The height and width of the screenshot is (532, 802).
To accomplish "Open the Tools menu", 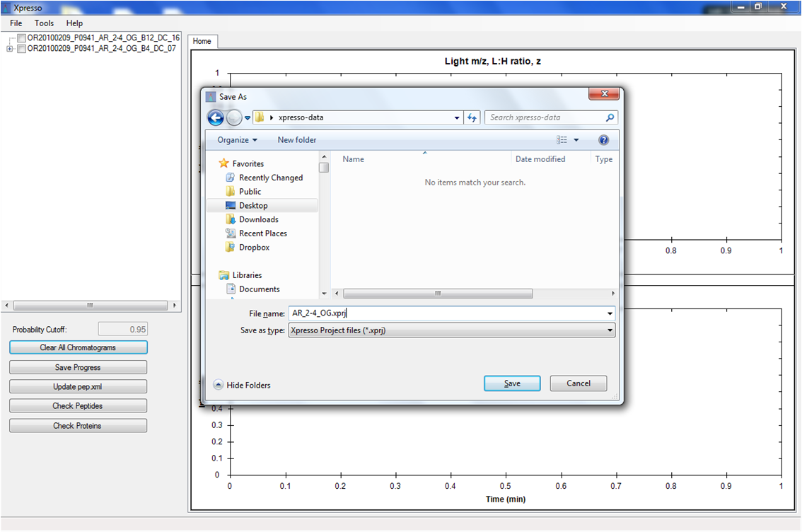I will coord(44,23).
